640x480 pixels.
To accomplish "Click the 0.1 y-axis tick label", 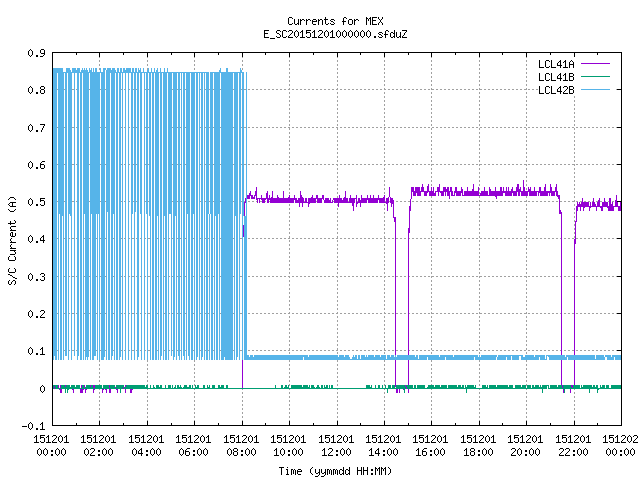I will pos(36,351).
